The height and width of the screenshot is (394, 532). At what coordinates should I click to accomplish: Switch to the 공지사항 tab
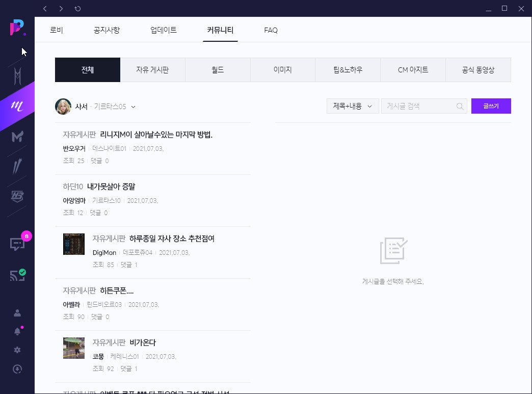107,30
